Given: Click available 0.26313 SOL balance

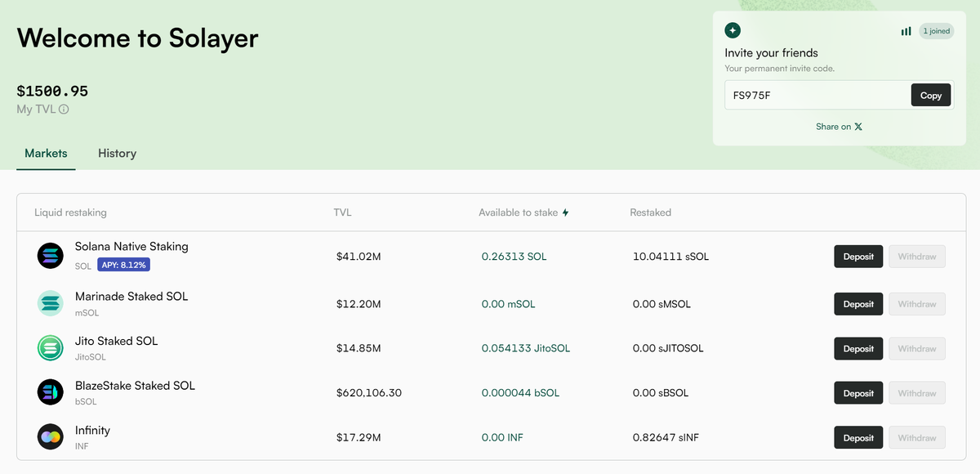Looking at the screenshot, I should tap(514, 257).
